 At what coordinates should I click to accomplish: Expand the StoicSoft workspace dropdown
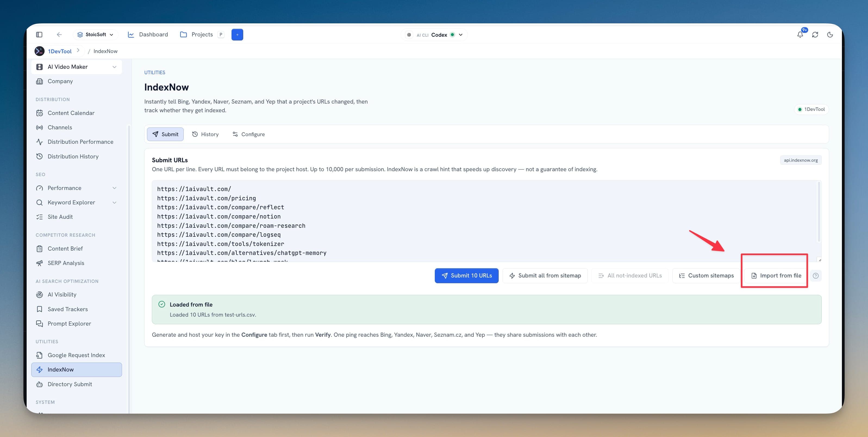click(95, 34)
